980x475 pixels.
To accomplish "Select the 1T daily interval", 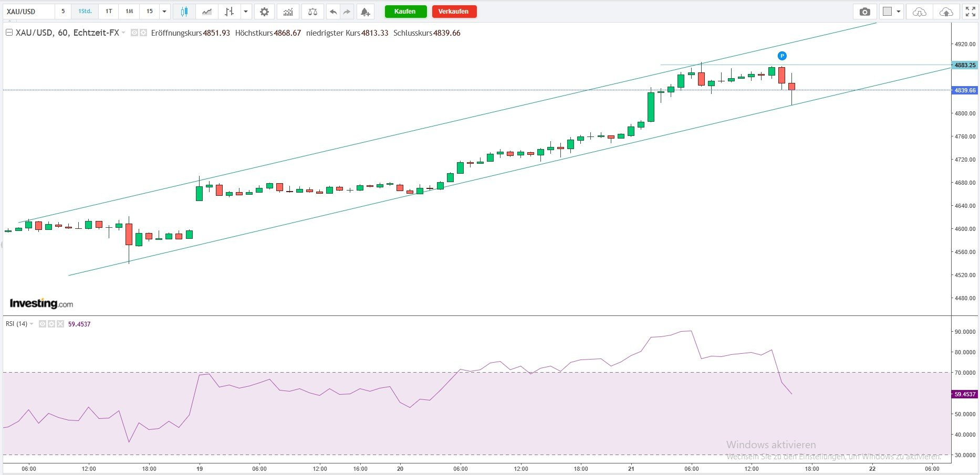I will coord(109,12).
